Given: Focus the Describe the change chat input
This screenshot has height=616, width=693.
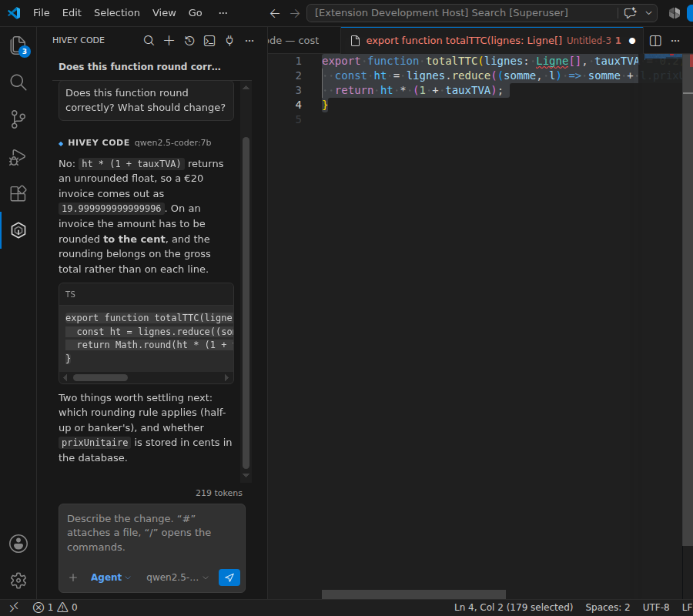Looking at the screenshot, I should click(152, 533).
